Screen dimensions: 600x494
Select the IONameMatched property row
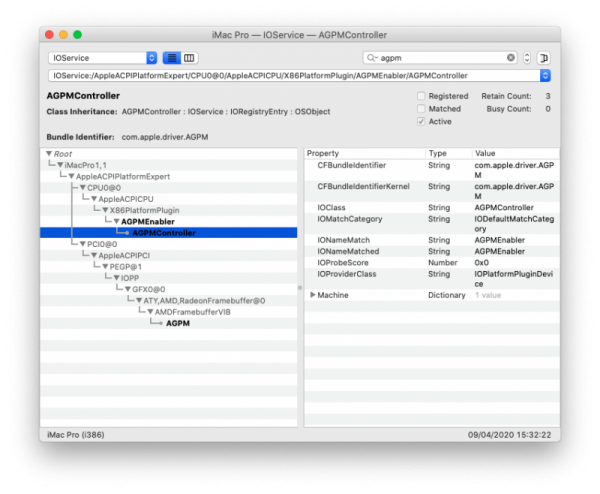point(432,251)
